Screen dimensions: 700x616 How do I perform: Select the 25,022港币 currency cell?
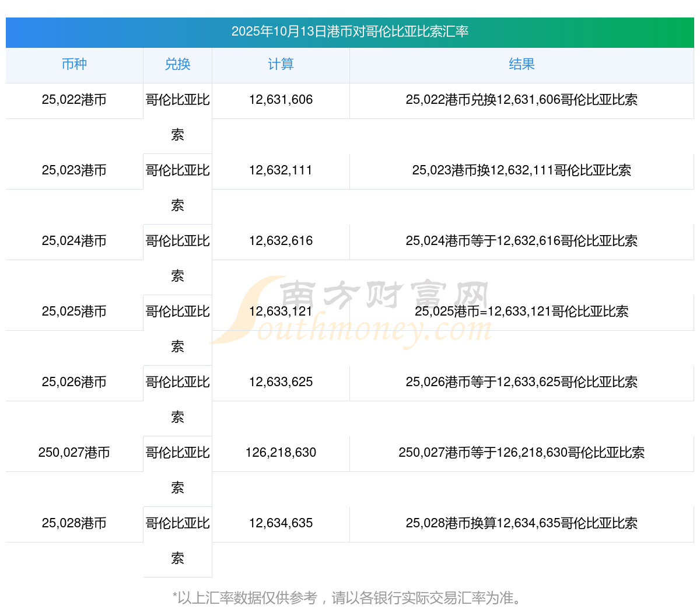tap(74, 100)
